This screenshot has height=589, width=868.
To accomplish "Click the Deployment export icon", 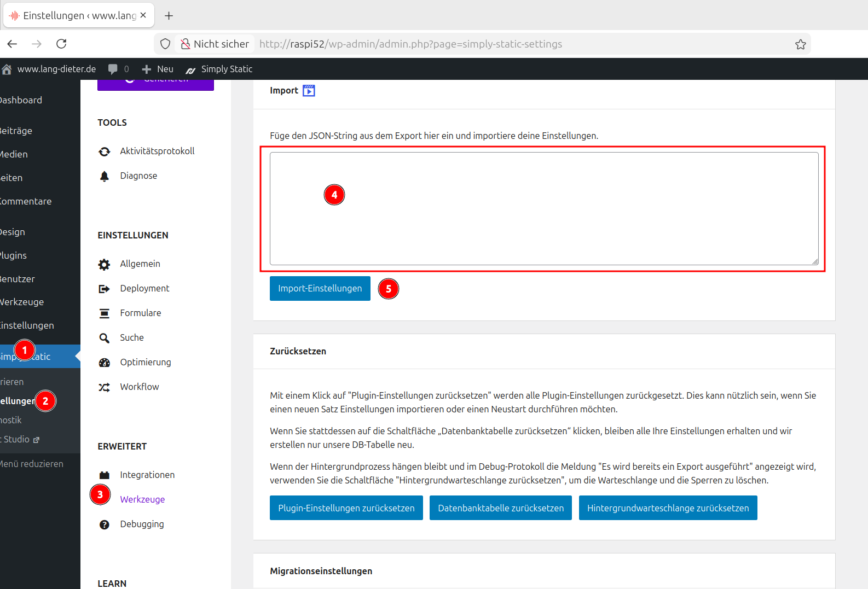I will point(104,289).
